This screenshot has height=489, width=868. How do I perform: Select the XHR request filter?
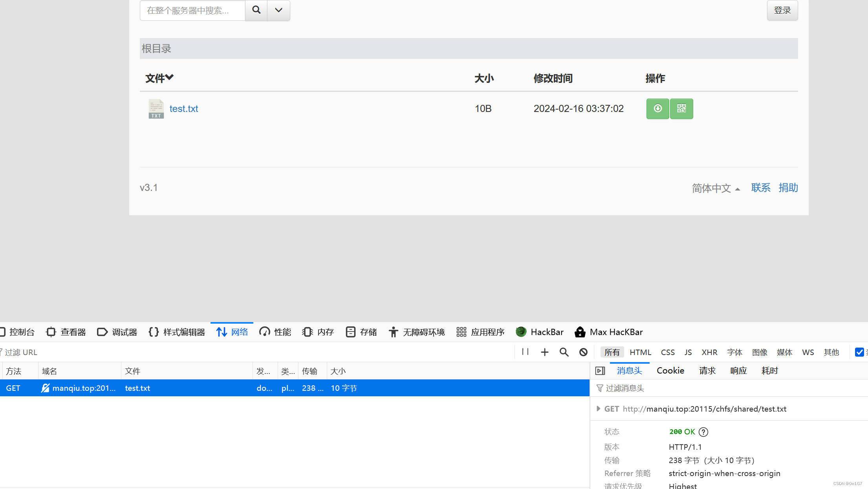pos(709,352)
